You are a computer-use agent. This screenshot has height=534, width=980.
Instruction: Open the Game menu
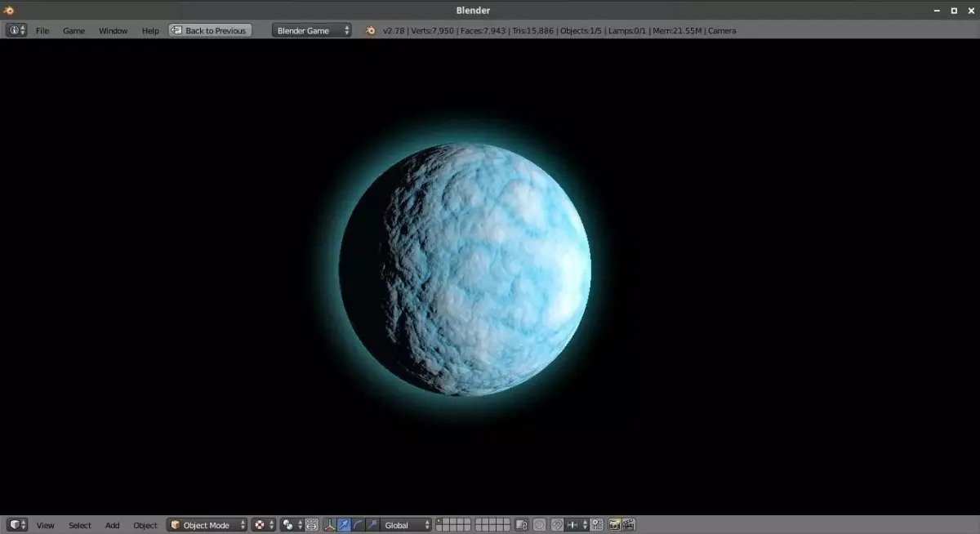pyautogui.click(x=74, y=31)
